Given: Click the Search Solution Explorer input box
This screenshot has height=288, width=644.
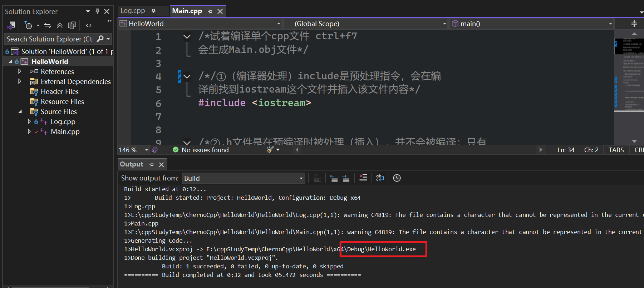Looking at the screenshot, I should click(x=49, y=39).
